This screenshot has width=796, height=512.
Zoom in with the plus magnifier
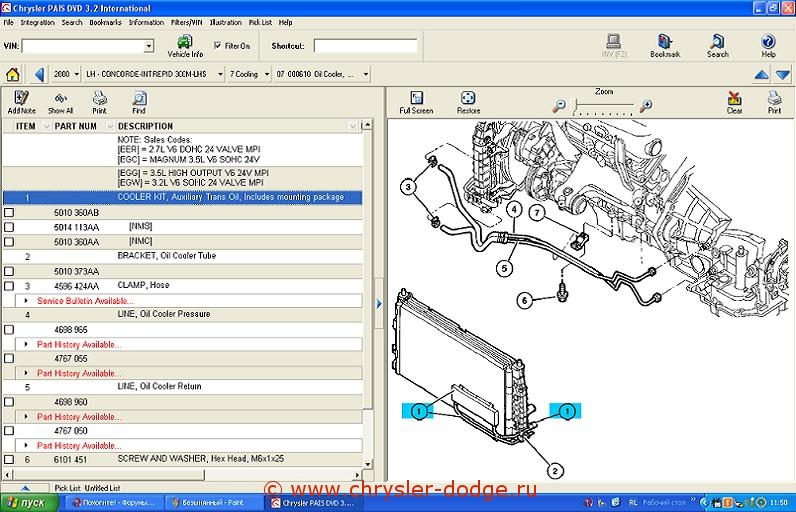[x=646, y=106]
